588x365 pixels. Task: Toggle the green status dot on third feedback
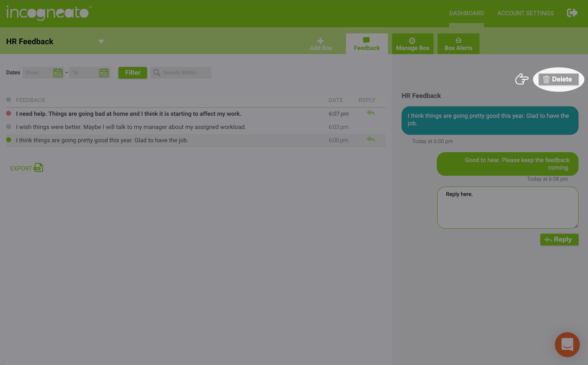(9, 140)
